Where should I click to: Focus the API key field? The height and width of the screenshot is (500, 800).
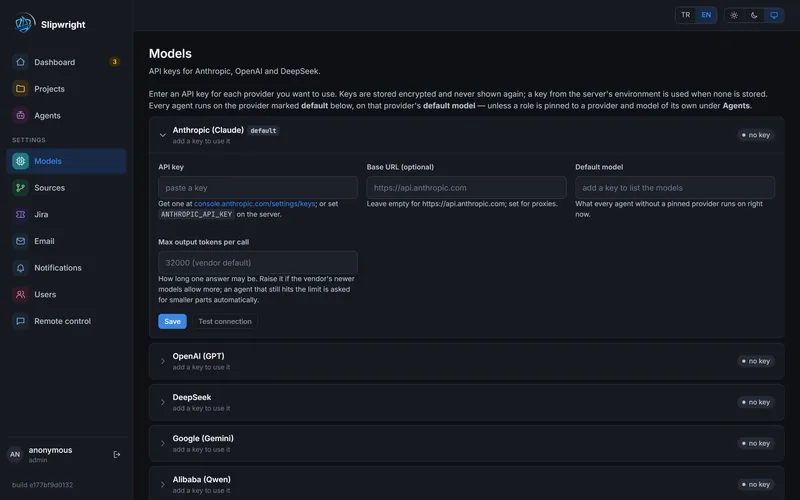pyautogui.click(x=258, y=188)
